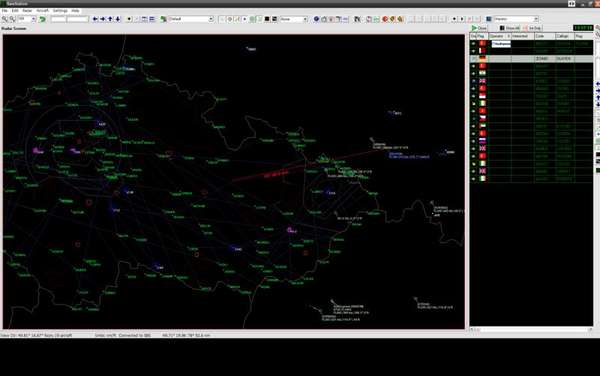
Task: Click the red circle toolbar icon
Action: [385, 19]
